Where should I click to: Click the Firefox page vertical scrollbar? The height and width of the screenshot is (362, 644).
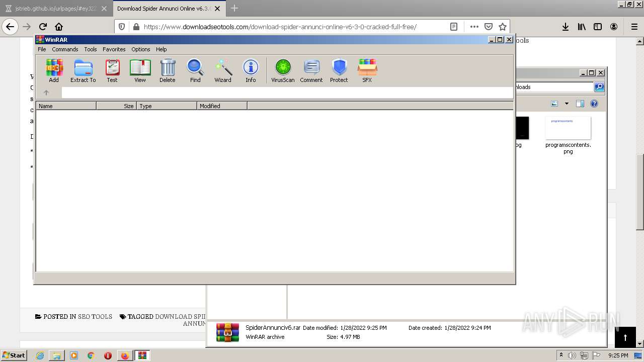click(x=640, y=191)
